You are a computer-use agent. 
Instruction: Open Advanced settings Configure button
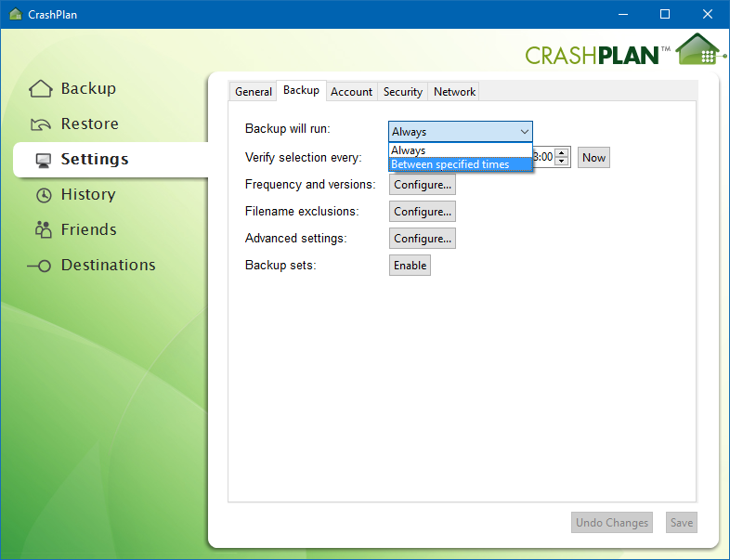point(423,239)
